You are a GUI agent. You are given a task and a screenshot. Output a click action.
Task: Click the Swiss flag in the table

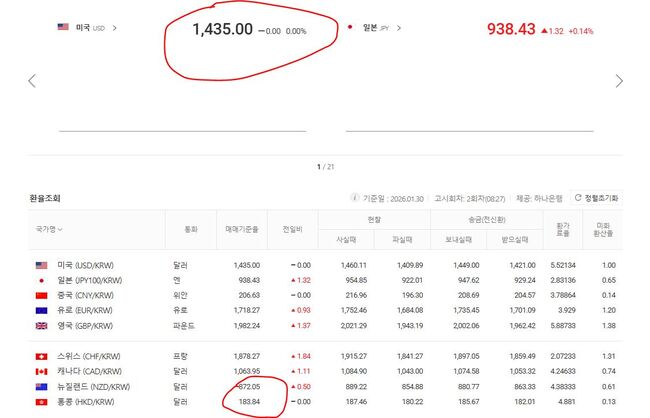point(41,356)
